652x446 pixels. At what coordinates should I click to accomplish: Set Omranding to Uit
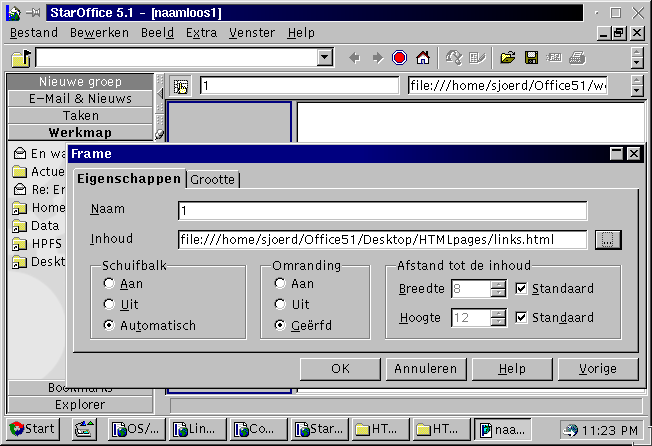(x=280, y=304)
